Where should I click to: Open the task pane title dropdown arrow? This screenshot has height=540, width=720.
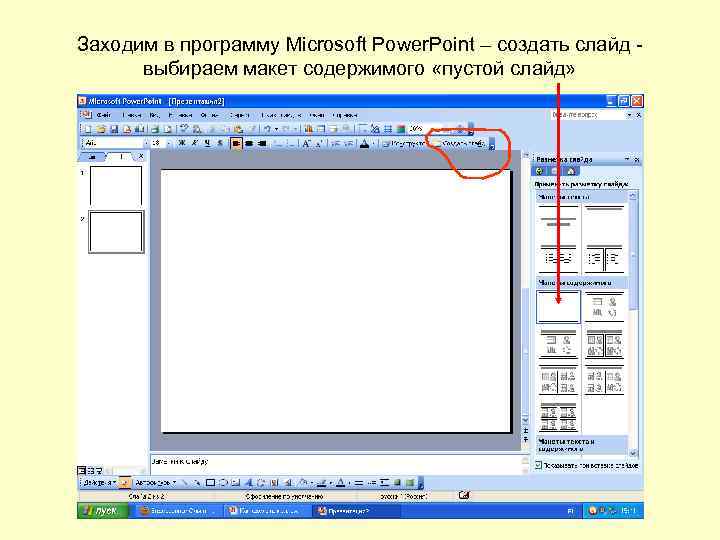[x=627, y=159]
